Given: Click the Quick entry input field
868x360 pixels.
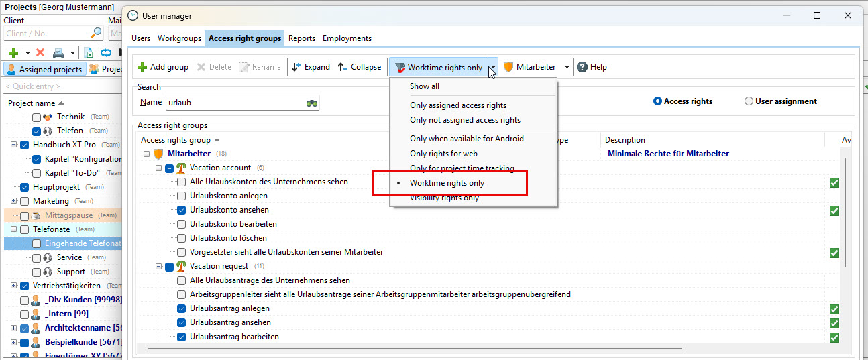Looking at the screenshot, I should 60,86.
